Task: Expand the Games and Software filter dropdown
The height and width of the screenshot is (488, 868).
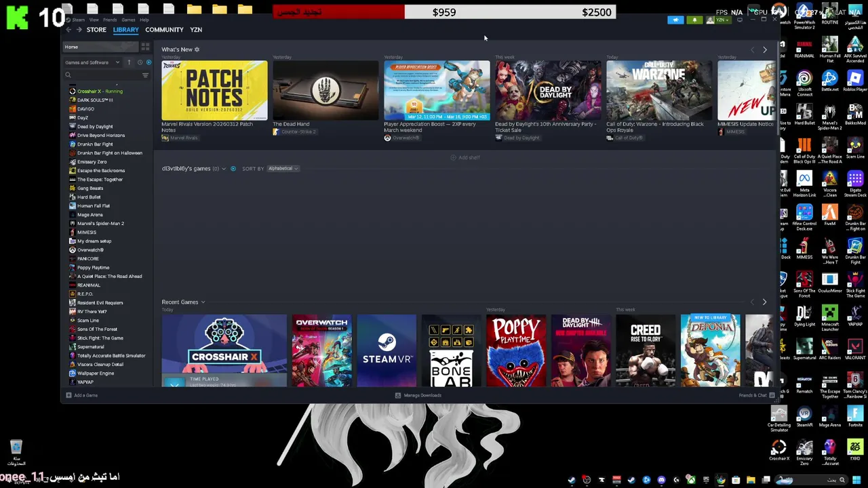Action: tap(93, 62)
